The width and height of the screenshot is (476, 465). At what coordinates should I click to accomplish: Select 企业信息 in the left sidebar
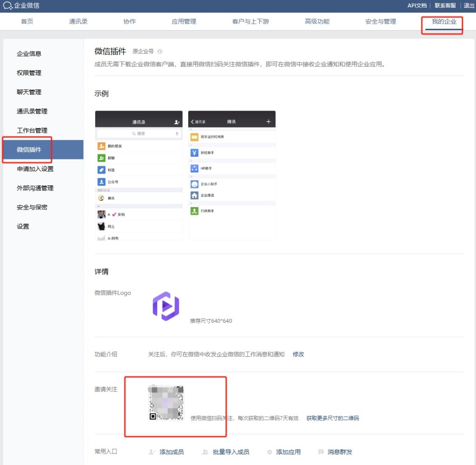[x=29, y=53]
